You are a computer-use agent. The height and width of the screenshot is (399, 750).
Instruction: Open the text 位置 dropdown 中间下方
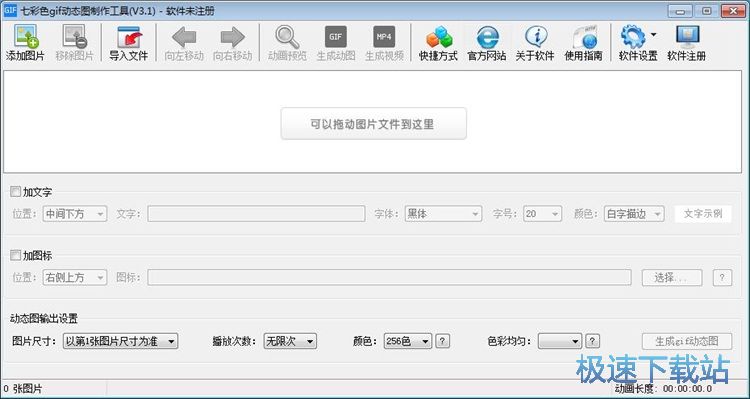[75, 214]
